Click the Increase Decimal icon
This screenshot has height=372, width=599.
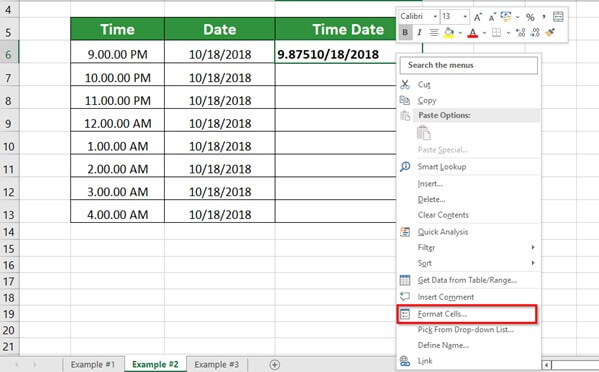click(x=520, y=33)
